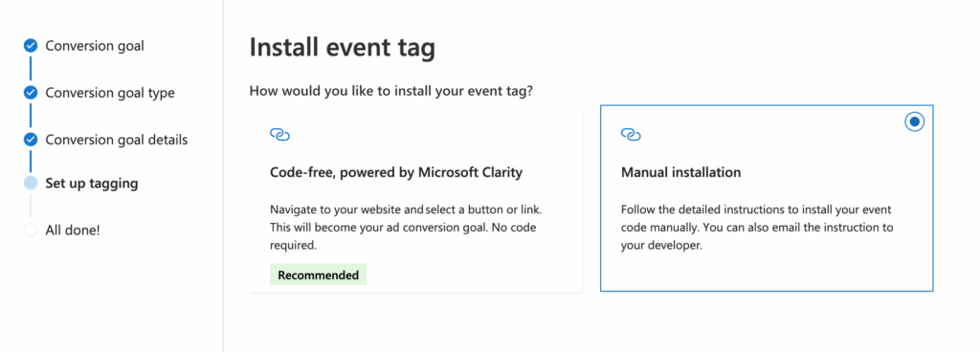This screenshot has height=352, width=980.
Task: Click the Set up tagging step circle
Action: pyautogui.click(x=31, y=184)
